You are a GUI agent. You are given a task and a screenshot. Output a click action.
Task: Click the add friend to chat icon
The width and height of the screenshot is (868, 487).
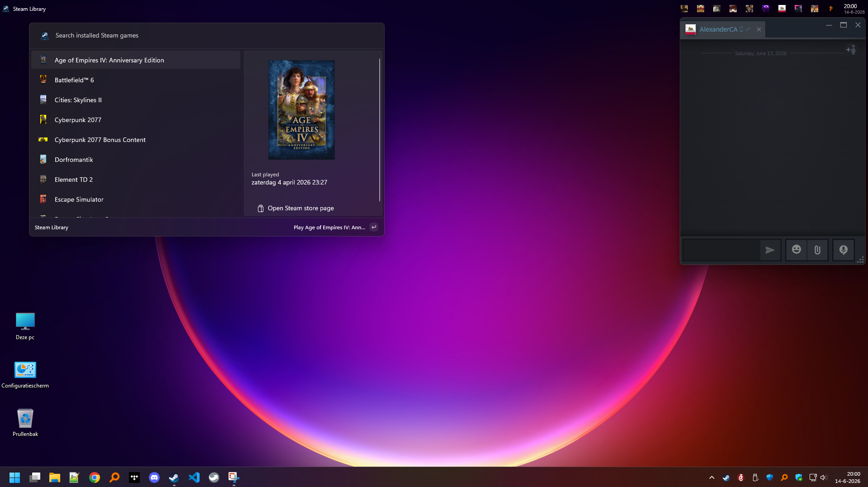click(851, 50)
